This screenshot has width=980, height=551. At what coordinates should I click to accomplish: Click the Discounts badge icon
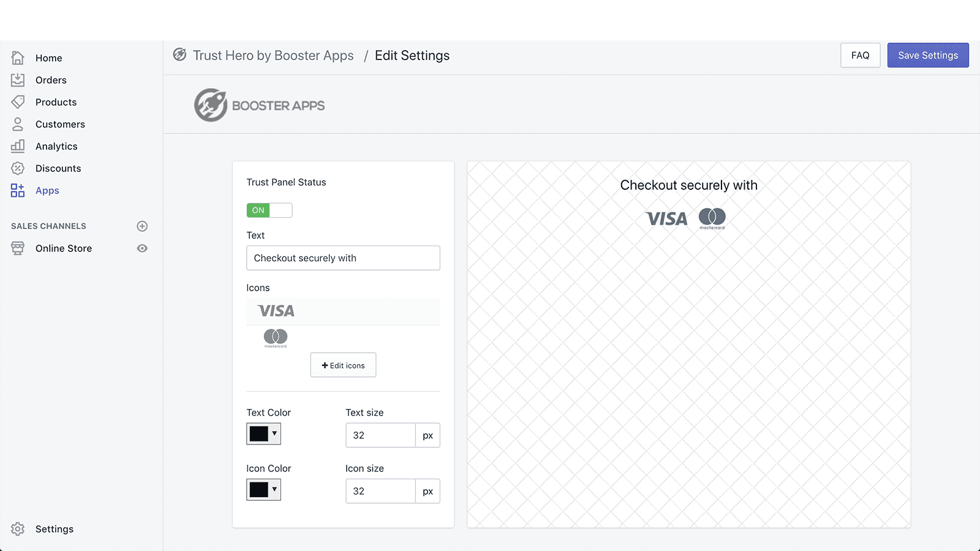coord(18,168)
